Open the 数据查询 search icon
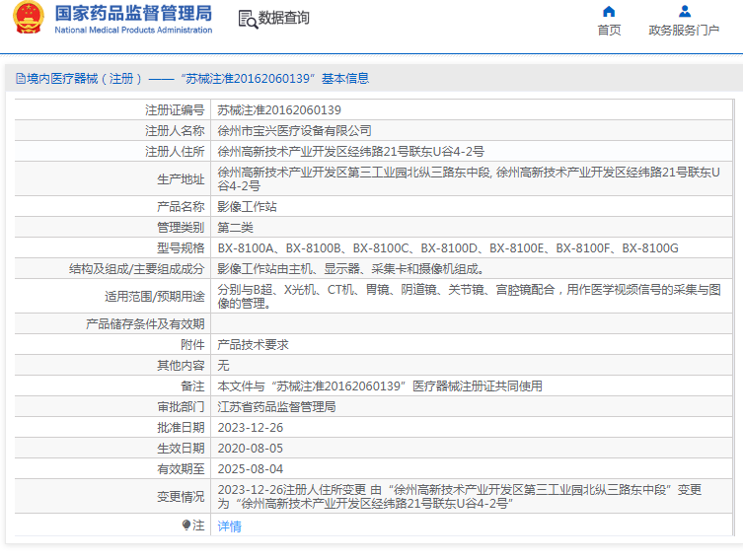Viewport: 743px width, 560px height. [x=248, y=20]
